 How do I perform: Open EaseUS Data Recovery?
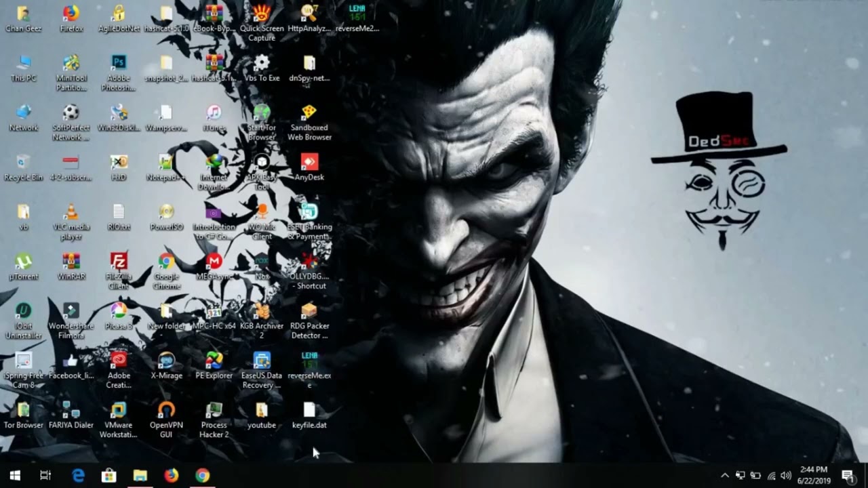[x=262, y=370]
